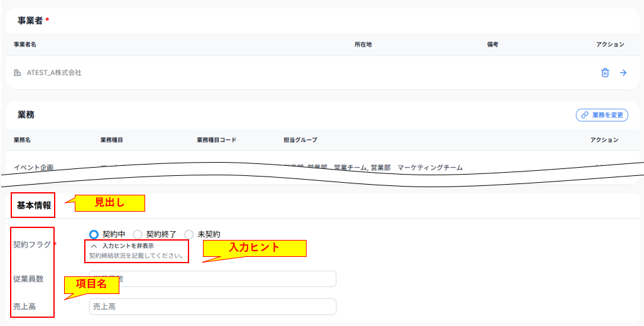Open the ATEST_A株式会社 company name
This screenshot has width=644, height=326.
[54, 73]
